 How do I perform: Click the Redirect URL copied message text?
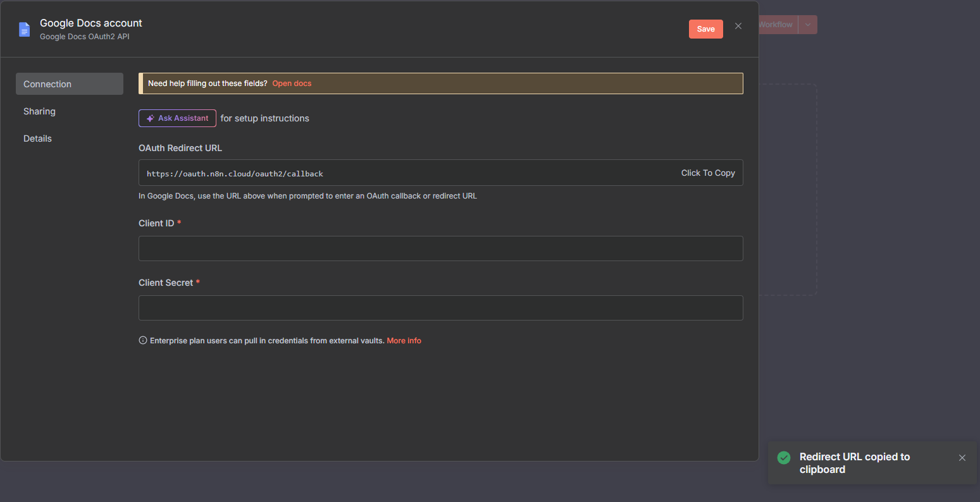(x=855, y=463)
